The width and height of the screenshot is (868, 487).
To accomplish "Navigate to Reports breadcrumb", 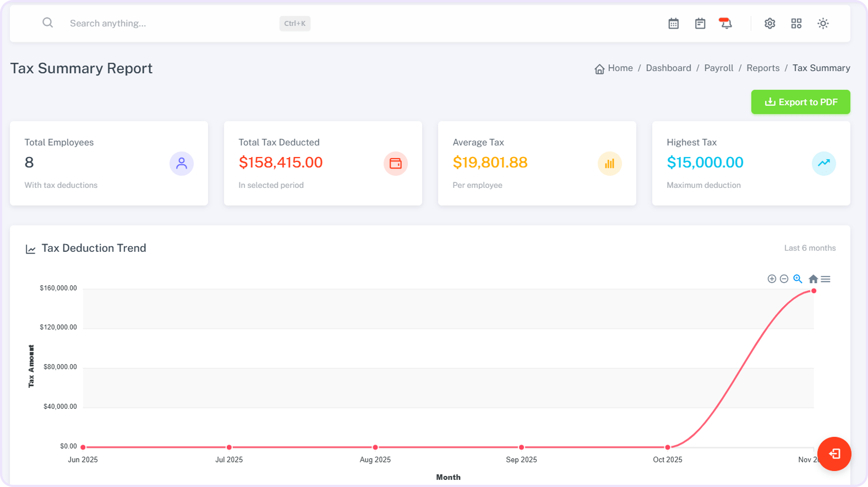I will pyautogui.click(x=762, y=68).
